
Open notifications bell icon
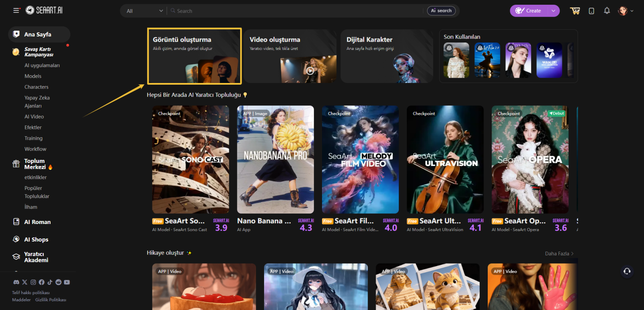coord(607,11)
